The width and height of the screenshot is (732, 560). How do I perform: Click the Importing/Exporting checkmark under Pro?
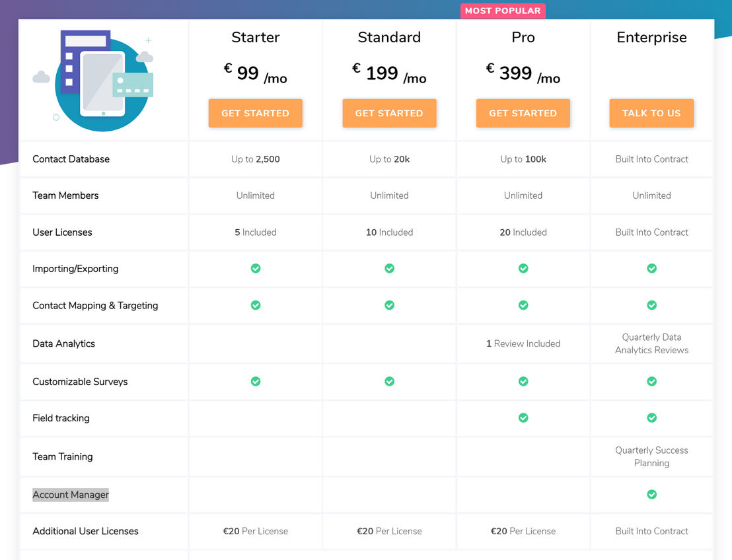[523, 268]
